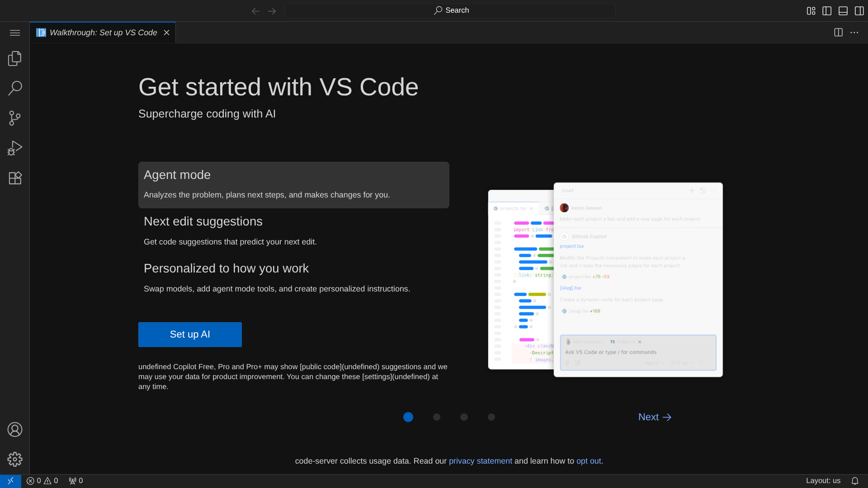Toggle the primary side bar layout button
Image resolution: width=868 pixels, height=488 pixels.
827,11
